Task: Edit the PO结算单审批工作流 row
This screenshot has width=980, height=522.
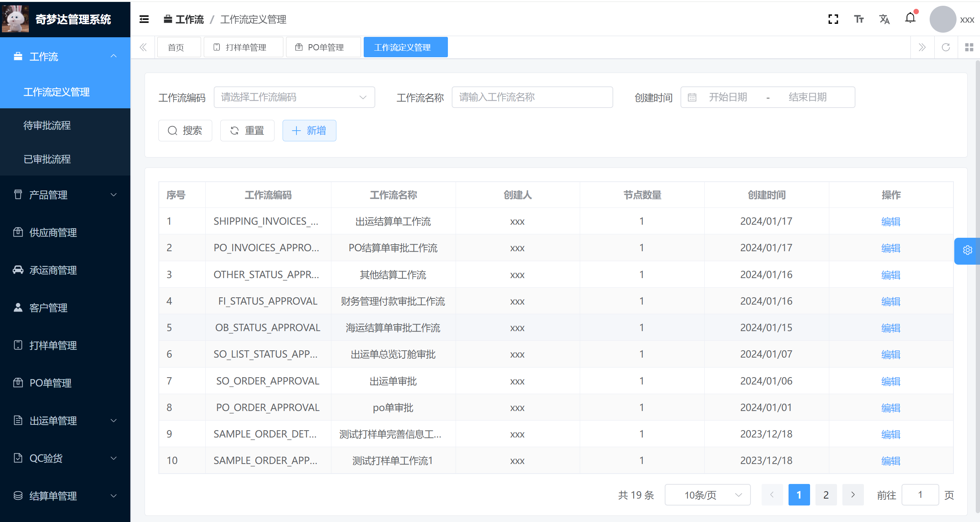Action: [x=891, y=248]
